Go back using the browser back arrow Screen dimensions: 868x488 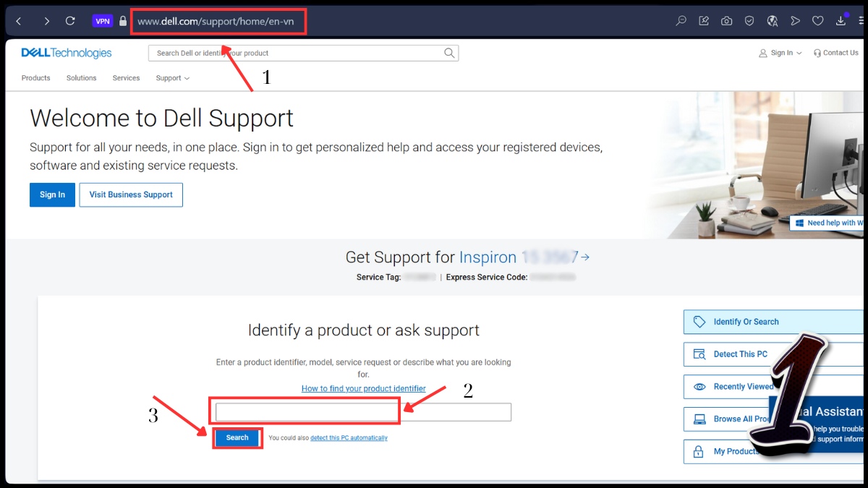click(20, 21)
